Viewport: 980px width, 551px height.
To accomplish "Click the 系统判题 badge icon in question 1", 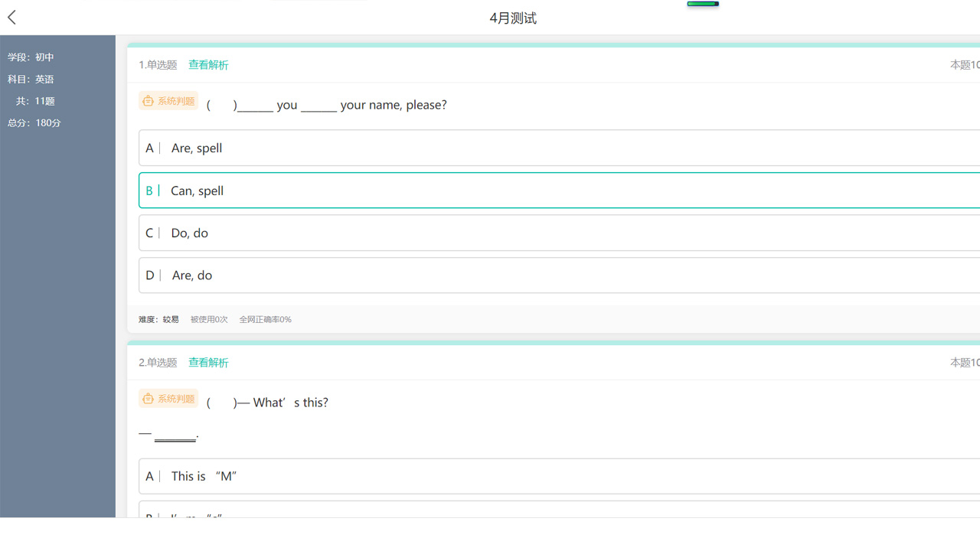I will 149,101.
